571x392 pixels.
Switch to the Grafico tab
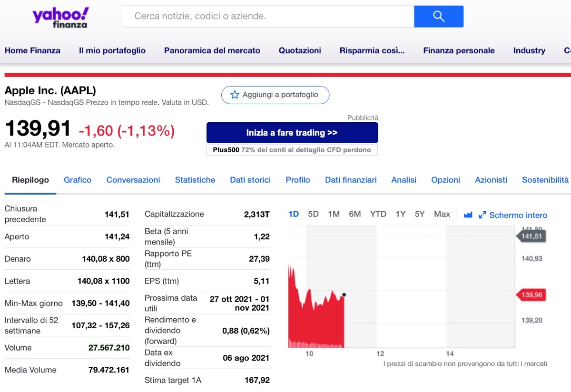(78, 180)
